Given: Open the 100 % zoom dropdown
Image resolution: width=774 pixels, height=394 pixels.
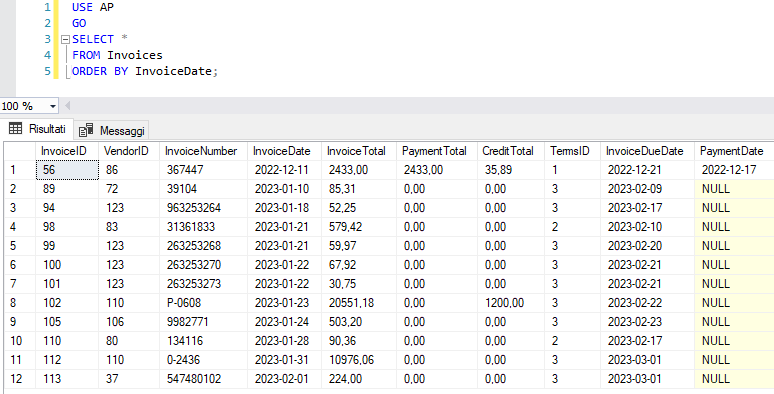Looking at the screenshot, I should tap(53, 106).
